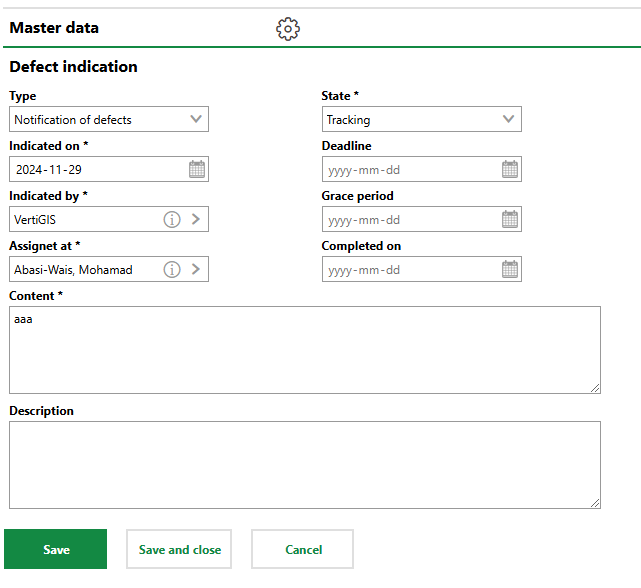
Task: Open calendar picker for Completed on
Action: click(510, 269)
